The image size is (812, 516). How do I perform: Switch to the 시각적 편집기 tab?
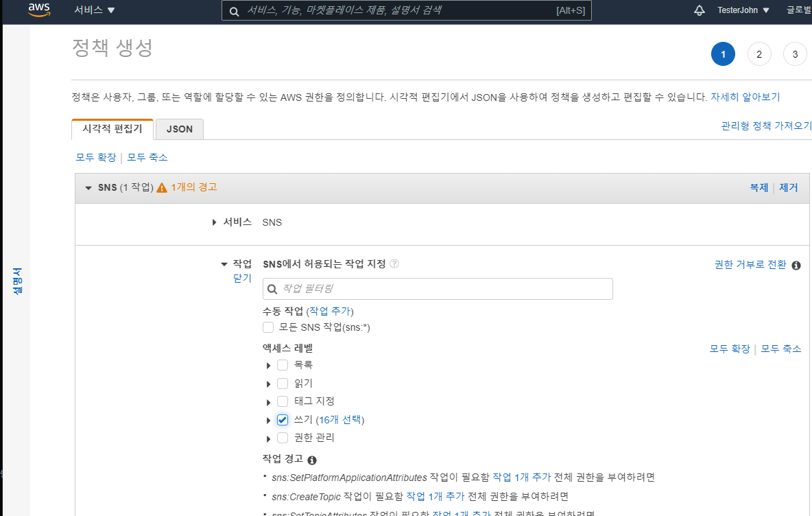[x=112, y=129]
